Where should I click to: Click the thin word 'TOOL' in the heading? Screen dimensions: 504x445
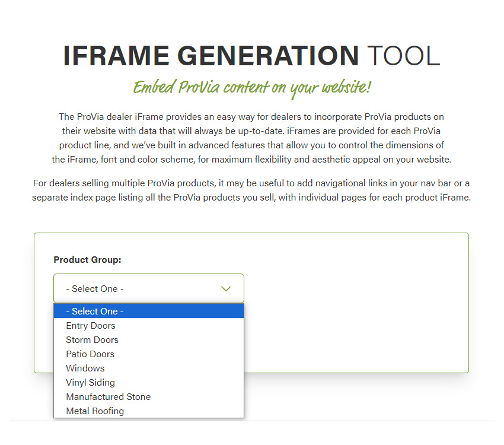point(403,56)
